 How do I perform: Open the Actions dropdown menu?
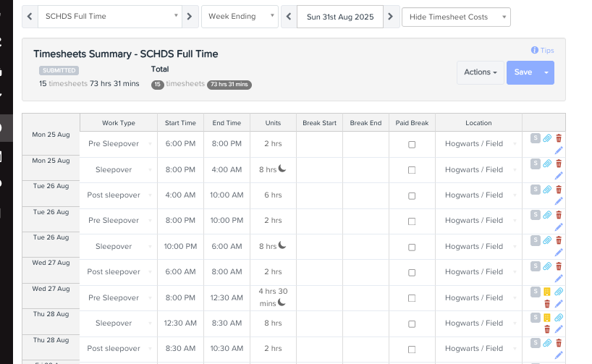(481, 72)
